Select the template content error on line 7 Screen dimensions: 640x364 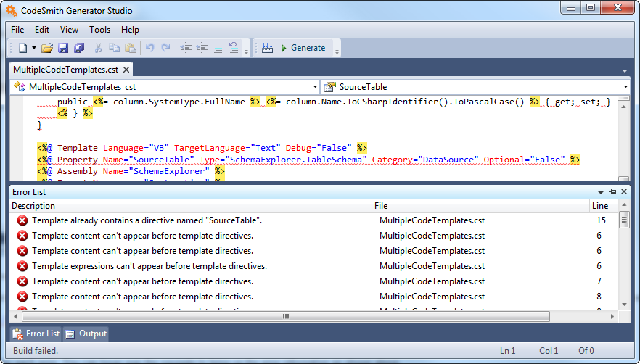(313, 281)
